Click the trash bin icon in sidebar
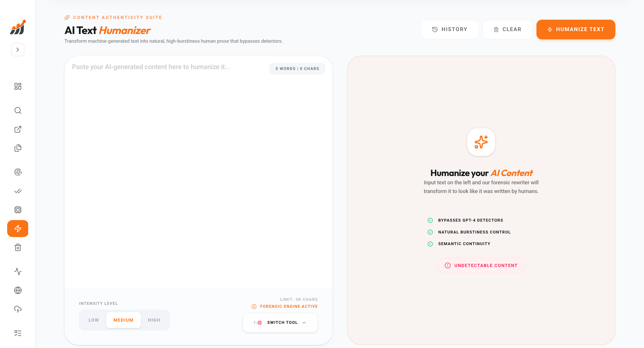Screen dimensions: 644x348 point(18,248)
